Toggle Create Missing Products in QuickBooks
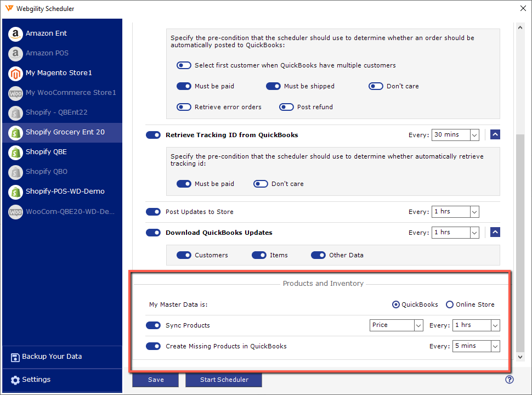Image resolution: width=532 pixels, height=395 pixels. (x=153, y=346)
